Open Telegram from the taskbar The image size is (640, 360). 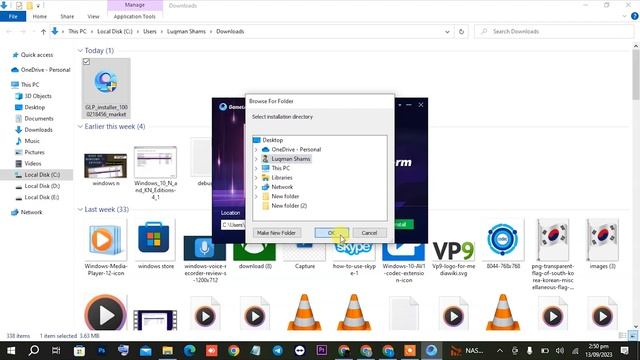coord(278,351)
